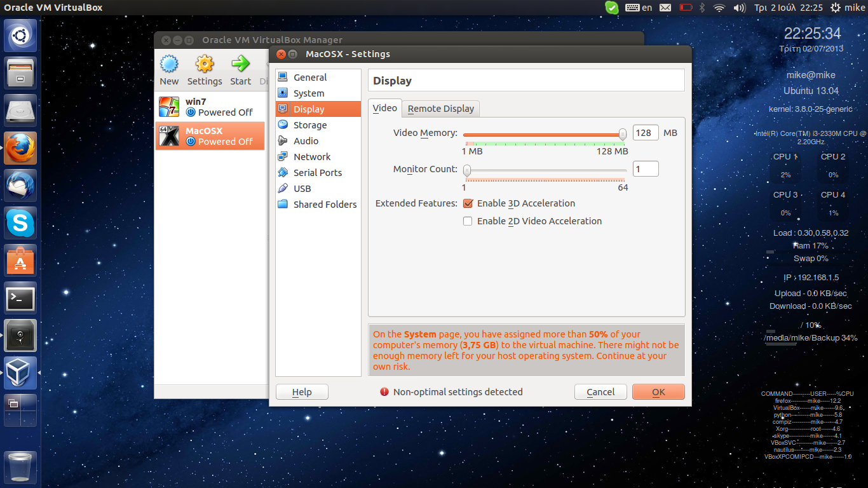Click the Start green arrow icon
Image resolution: width=868 pixels, height=488 pixels.
pyautogui.click(x=240, y=64)
